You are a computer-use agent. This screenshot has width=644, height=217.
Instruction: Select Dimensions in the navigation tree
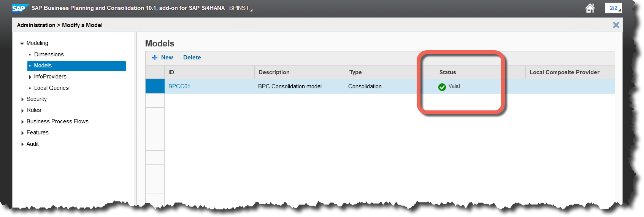[49, 54]
